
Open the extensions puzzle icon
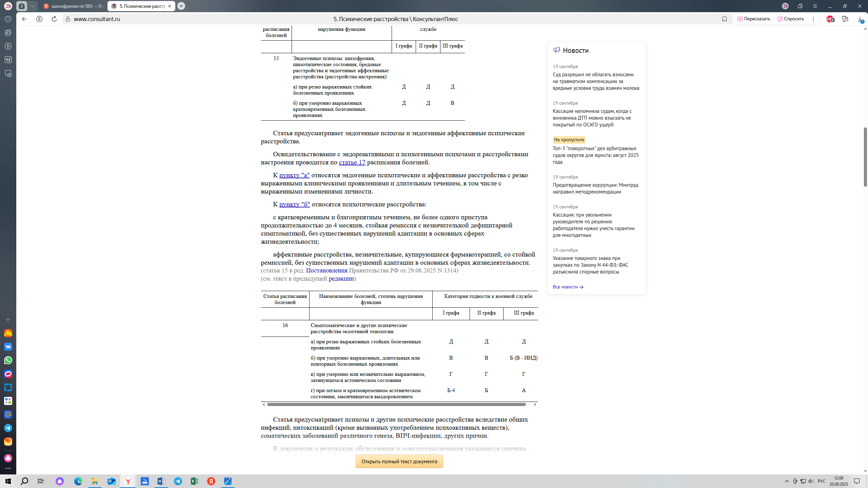pos(845,19)
